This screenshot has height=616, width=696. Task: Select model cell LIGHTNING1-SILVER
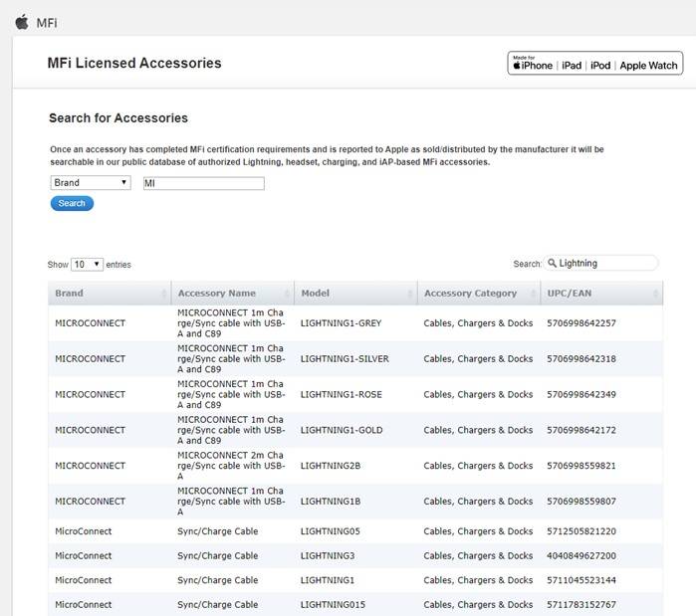click(345, 359)
